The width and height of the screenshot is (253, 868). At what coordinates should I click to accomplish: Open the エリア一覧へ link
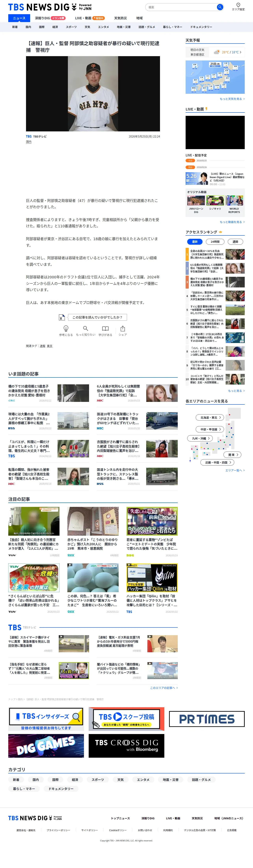point(235,470)
